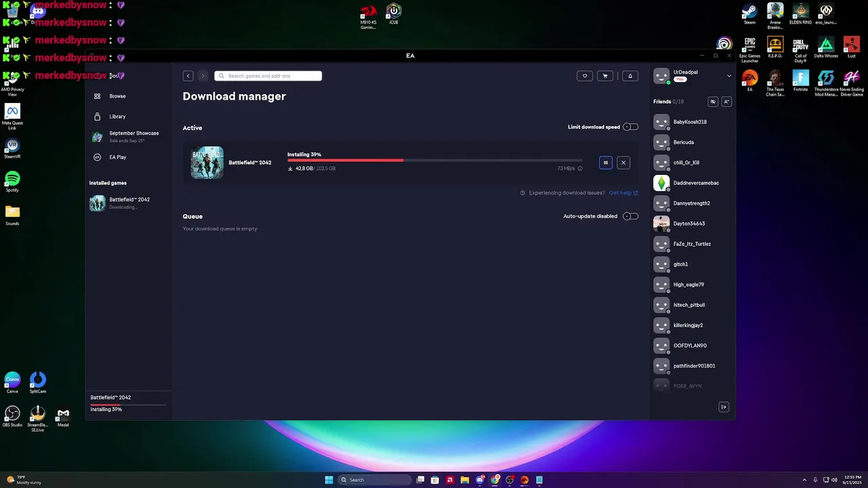Click the SteamVR desktop shortcut
The height and width of the screenshot is (488, 868).
12,148
